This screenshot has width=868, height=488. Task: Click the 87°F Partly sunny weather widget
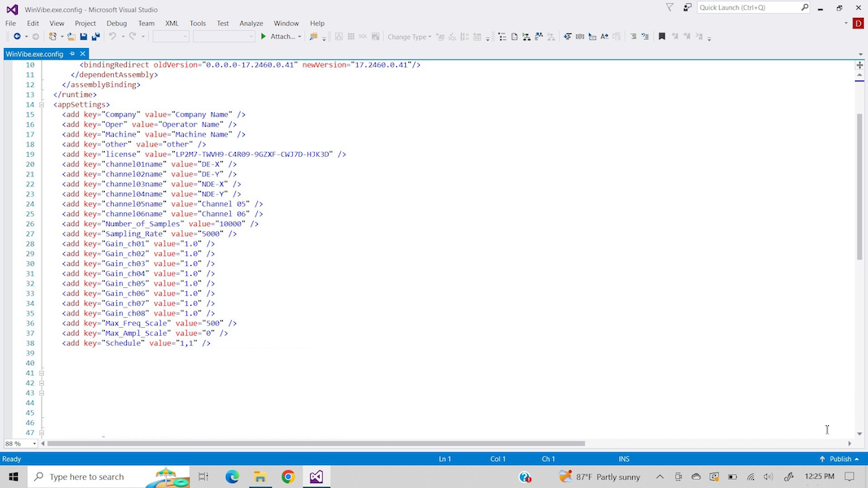click(x=600, y=477)
